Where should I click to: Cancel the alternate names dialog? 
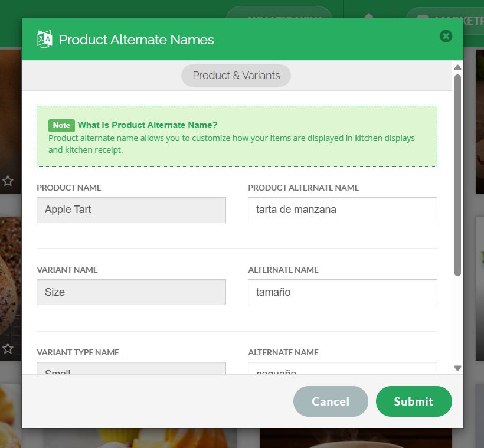pos(331,401)
